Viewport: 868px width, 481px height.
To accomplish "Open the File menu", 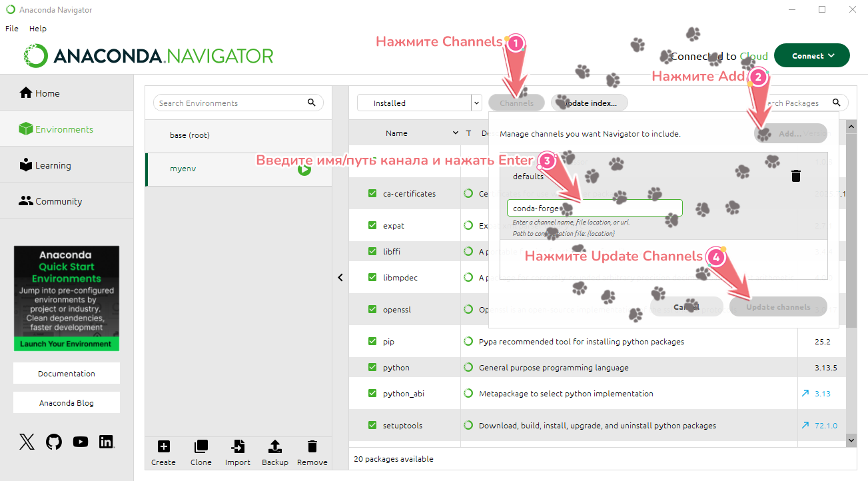I will coord(12,29).
